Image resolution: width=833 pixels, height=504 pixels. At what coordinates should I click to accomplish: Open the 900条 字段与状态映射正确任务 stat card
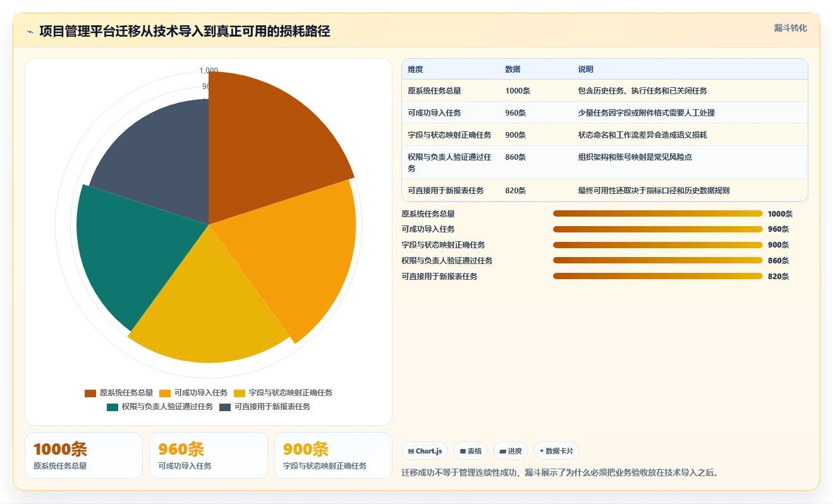(333, 455)
